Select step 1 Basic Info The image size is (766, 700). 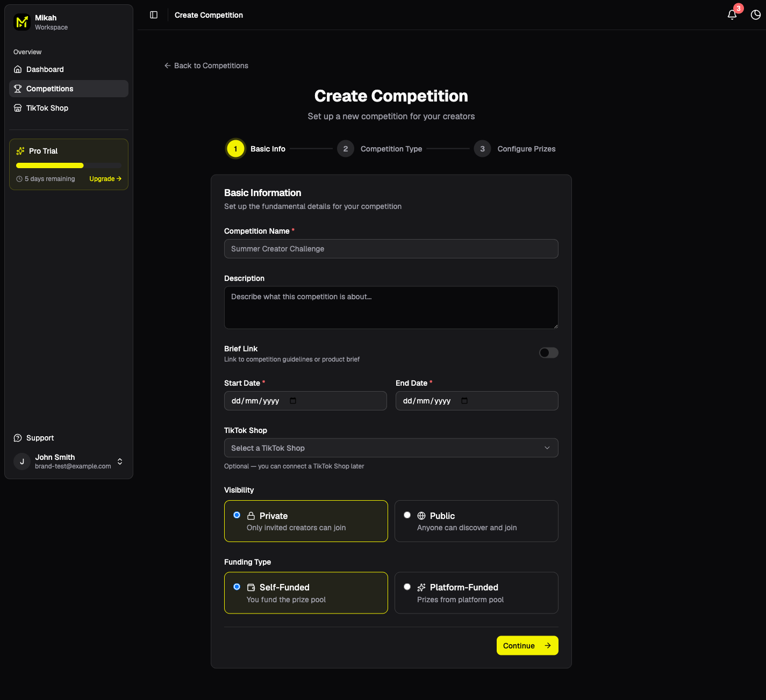[256, 149]
